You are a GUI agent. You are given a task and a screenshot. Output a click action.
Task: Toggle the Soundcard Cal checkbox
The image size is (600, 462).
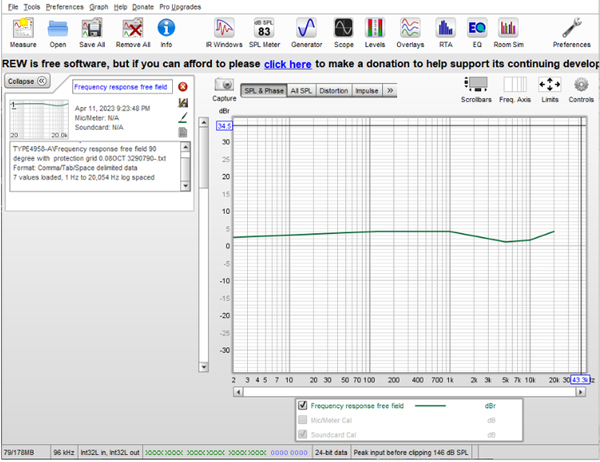303,432
